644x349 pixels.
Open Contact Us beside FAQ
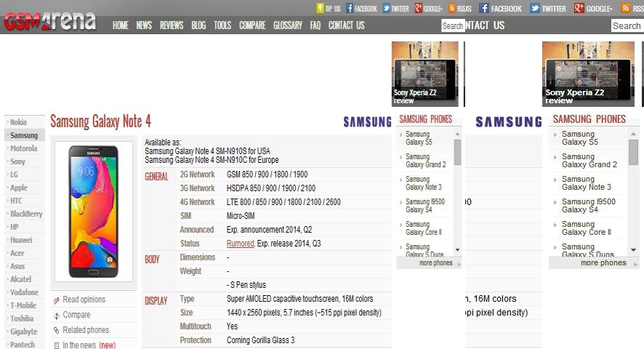[346, 25]
